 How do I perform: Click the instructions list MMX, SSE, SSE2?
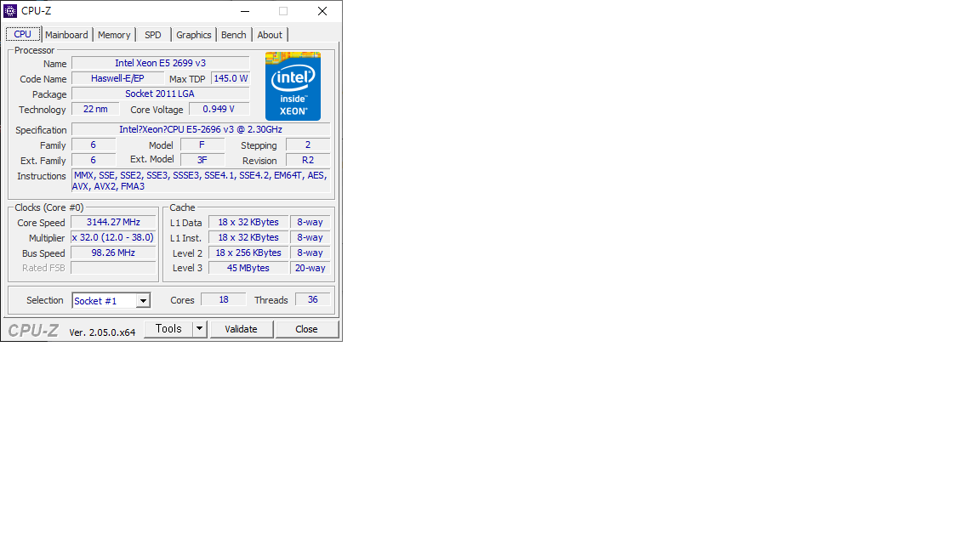tap(201, 180)
